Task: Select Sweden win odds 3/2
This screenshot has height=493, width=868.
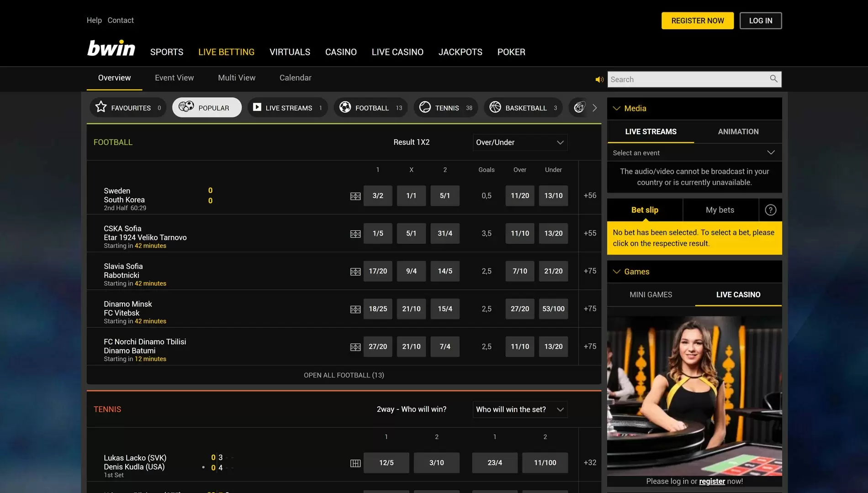Action: pyautogui.click(x=378, y=195)
